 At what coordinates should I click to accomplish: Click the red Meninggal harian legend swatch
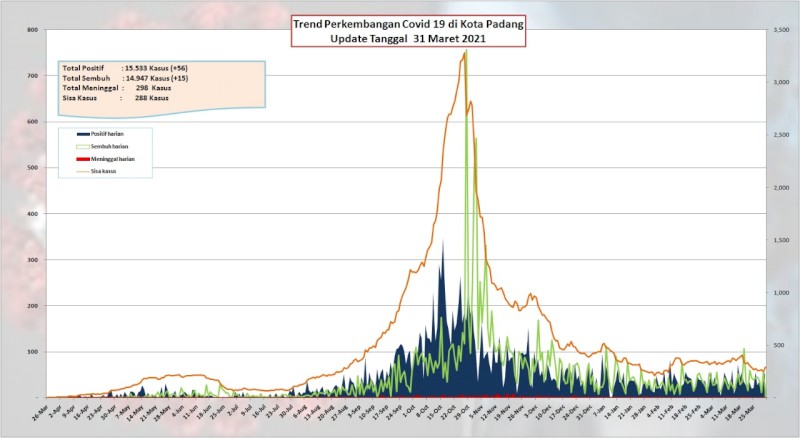point(83,159)
